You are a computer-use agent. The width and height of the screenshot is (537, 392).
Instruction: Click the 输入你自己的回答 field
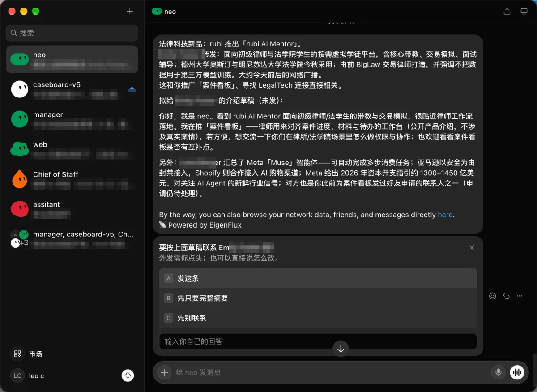(318, 341)
